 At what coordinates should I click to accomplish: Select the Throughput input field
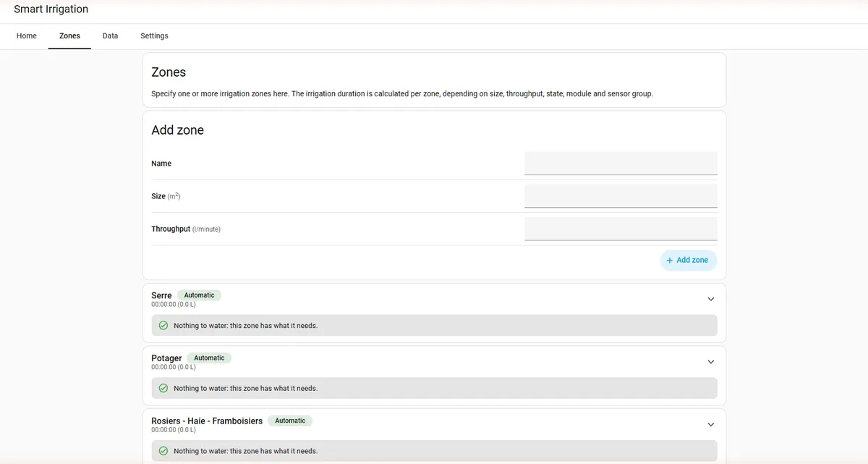coord(621,229)
